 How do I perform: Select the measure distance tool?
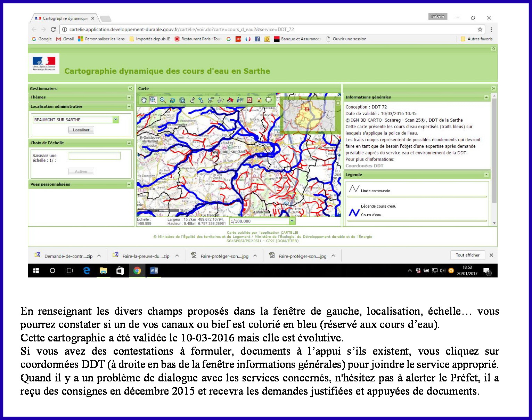coord(220,100)
